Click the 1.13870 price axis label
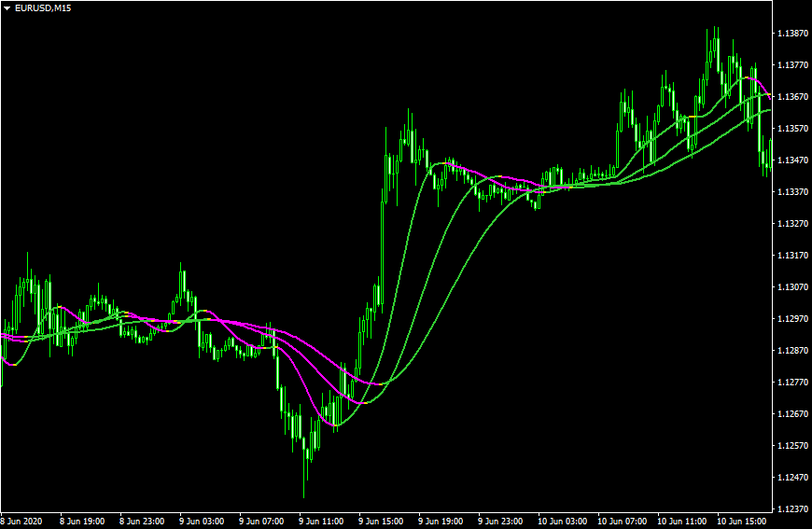Viewport: 812px width, 529px height. tap(792, 34)
